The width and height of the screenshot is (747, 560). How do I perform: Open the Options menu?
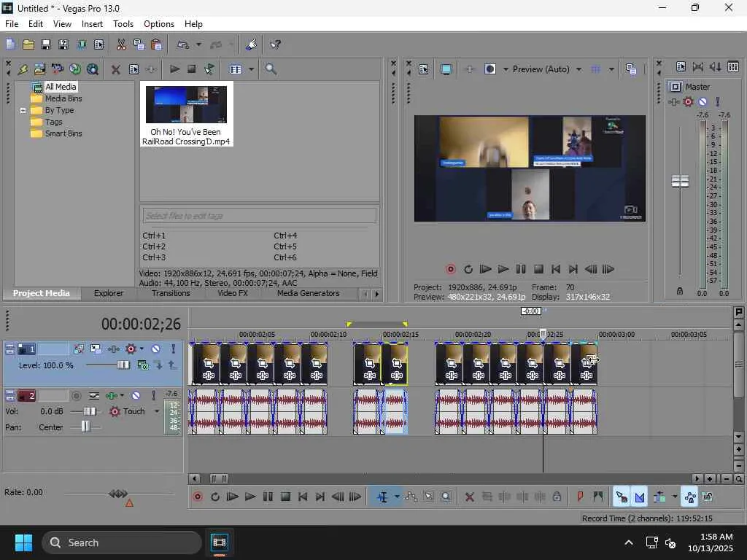click(158, 24)
